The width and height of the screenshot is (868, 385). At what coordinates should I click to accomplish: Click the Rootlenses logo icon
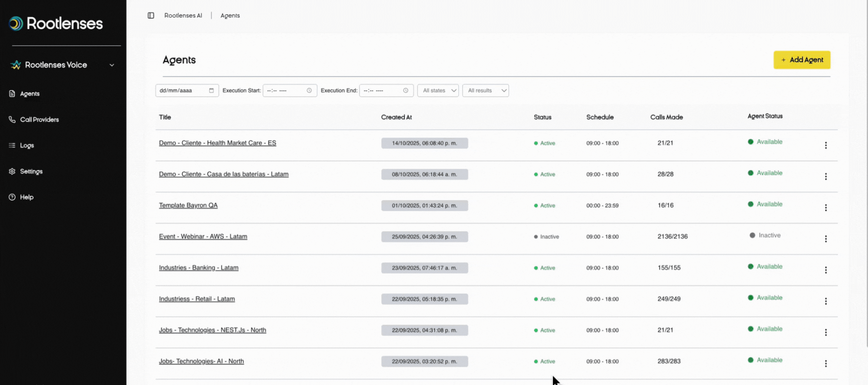point(16,24)
